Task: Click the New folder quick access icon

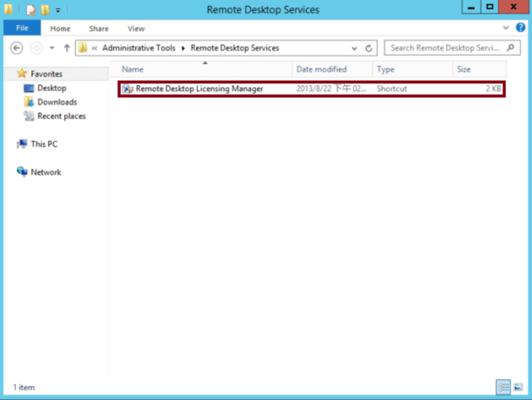Action: 45,10
